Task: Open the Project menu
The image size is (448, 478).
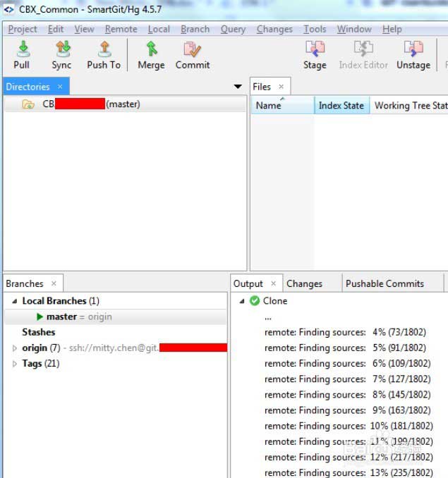Action: coord(23,30)
